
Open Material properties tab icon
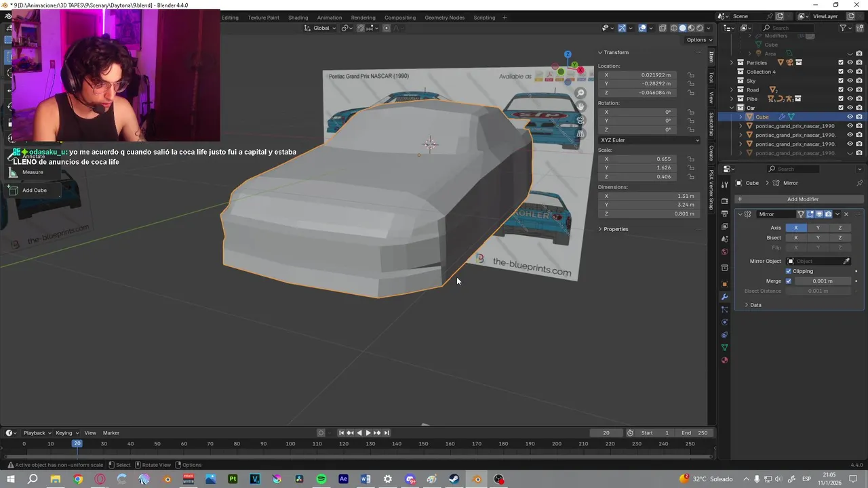pos(724,360)
